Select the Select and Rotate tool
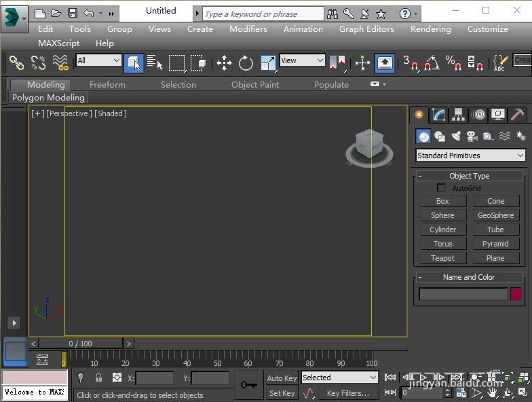Screen dimensions: 532x402 [x=246, y=63]
